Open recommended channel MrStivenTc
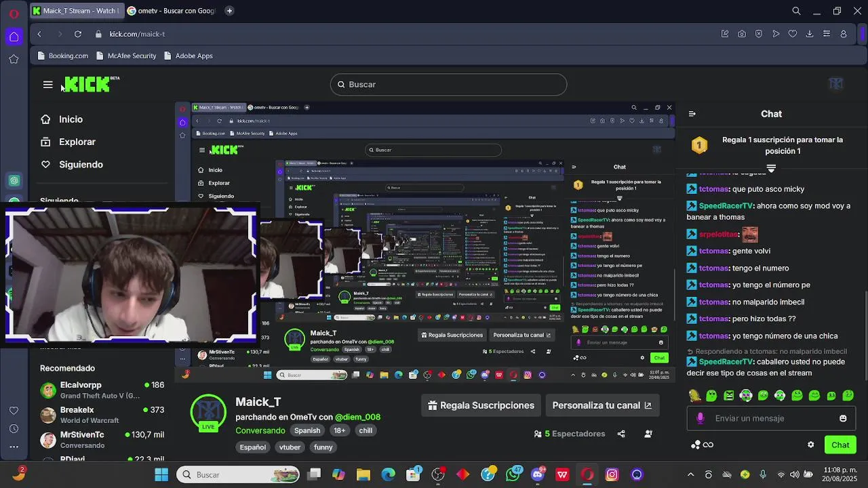The width and height of the screenshot is (868, 488). point(102,439)
